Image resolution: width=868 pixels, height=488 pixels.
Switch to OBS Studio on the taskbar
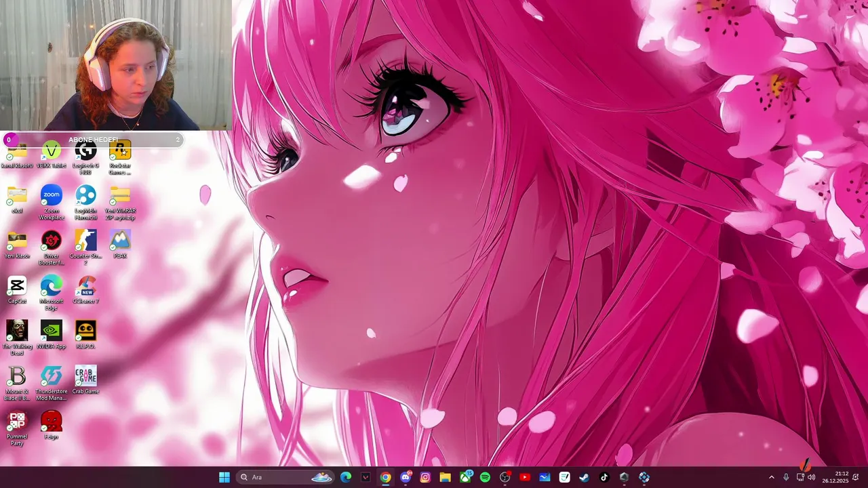505,477
